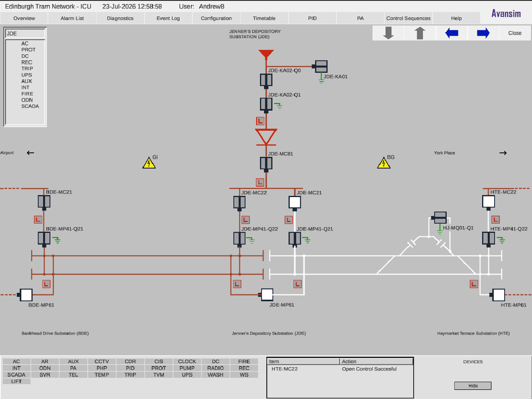The image size is (532, 399).
Task: Select PROT in the JDE list
Action: (29, 50)
